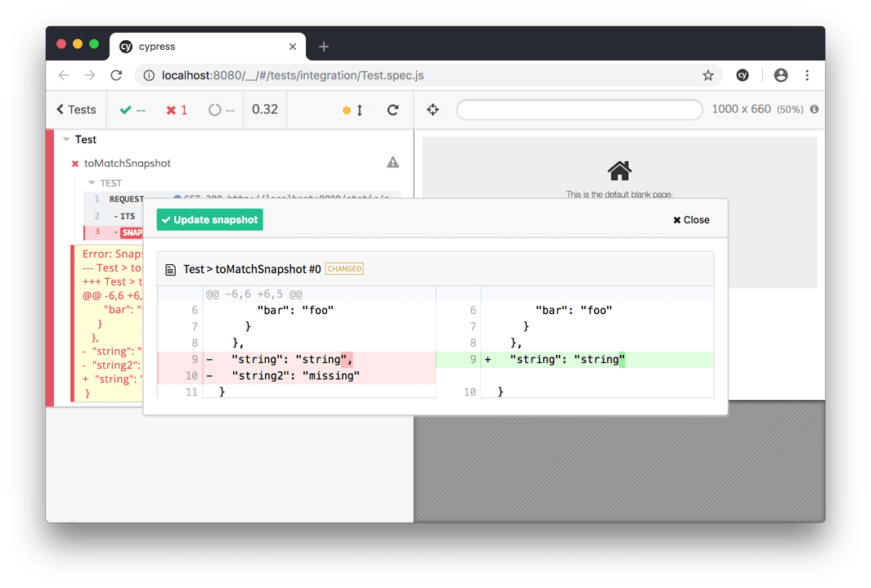Image resolution: width=871 pixels, height=588 pixels.
Task: Close the snapshot diff dialog
Action: 689,219
